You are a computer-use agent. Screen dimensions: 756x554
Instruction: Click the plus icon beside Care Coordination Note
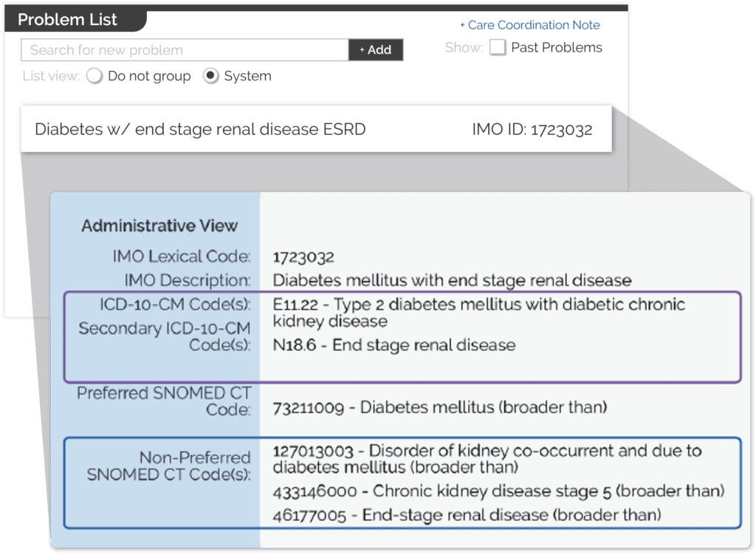point(464,24)
